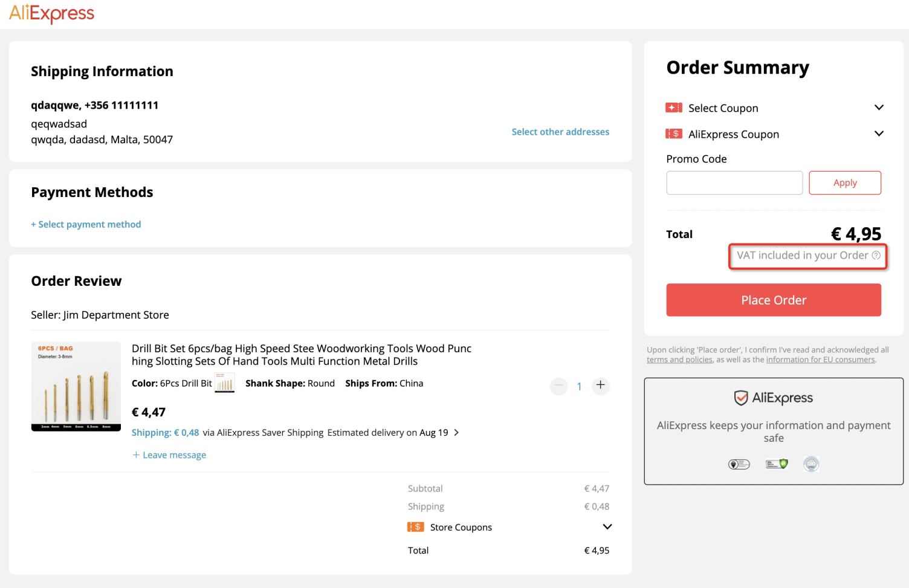Screen dimensions: 909x588
Task: Click the 6Pcs Drill Bit color swatch
Action: click(224, 383)
